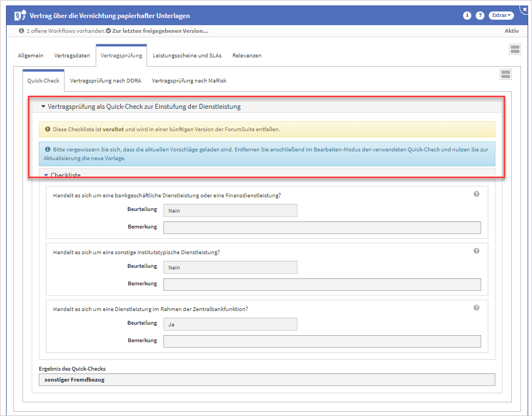532x416 pixels.
Task: Switch to the Allgemein tab
Action: click(31, 55)
